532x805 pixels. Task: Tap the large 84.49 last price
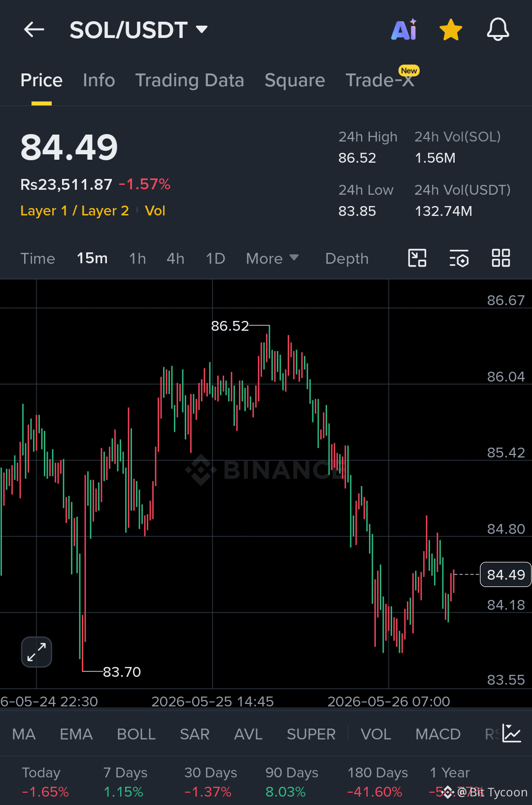pyautogui.click(x=69, y=147)
